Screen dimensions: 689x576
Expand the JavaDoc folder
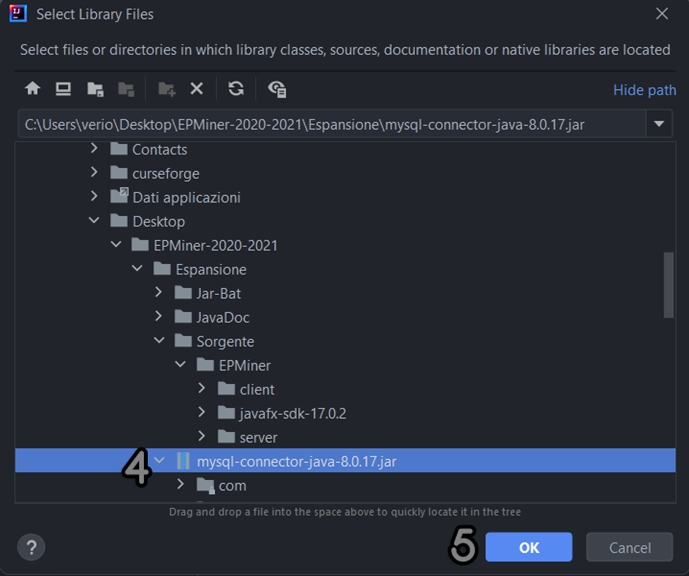(x=159, y=316)
